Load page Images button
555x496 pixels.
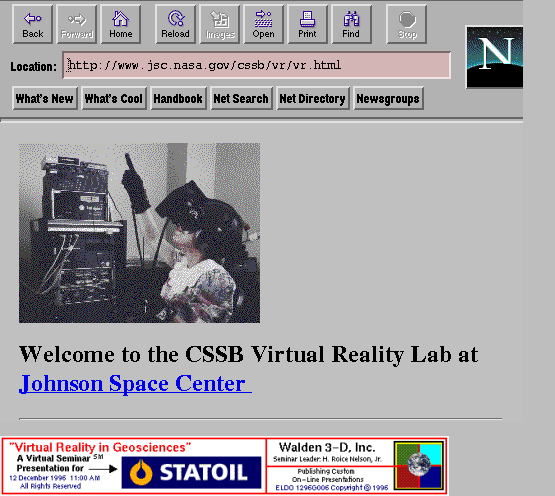[220, 24]
